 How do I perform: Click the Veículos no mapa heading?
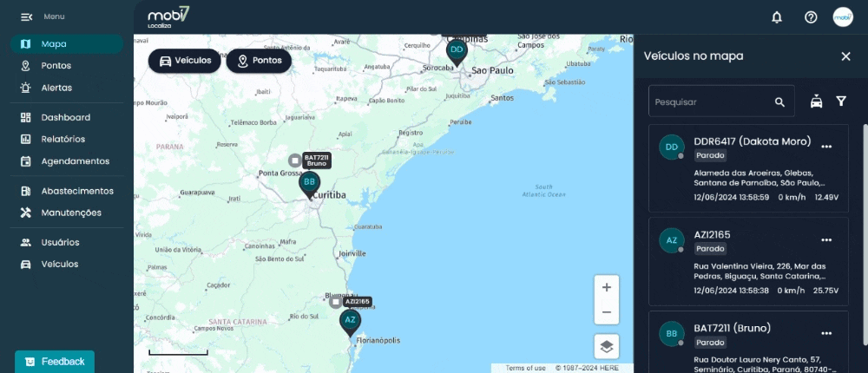pyautogui.click(x=693, y=56)
